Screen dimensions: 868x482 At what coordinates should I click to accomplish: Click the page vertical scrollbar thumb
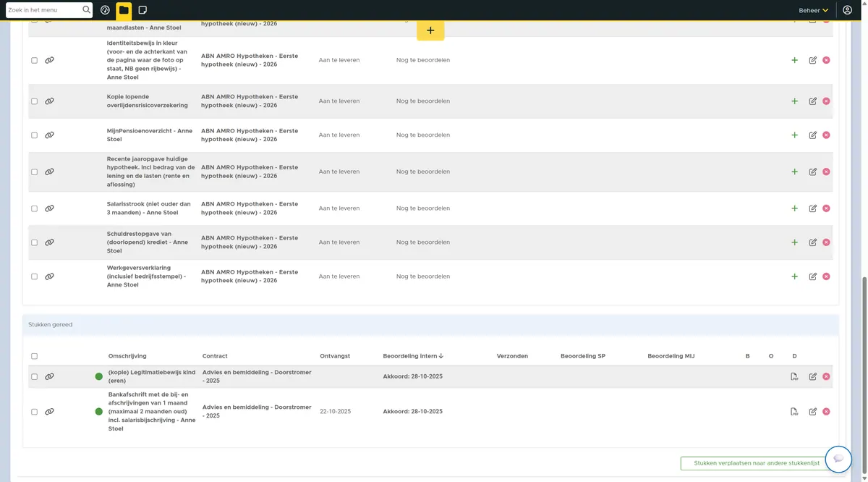(864, 375)
